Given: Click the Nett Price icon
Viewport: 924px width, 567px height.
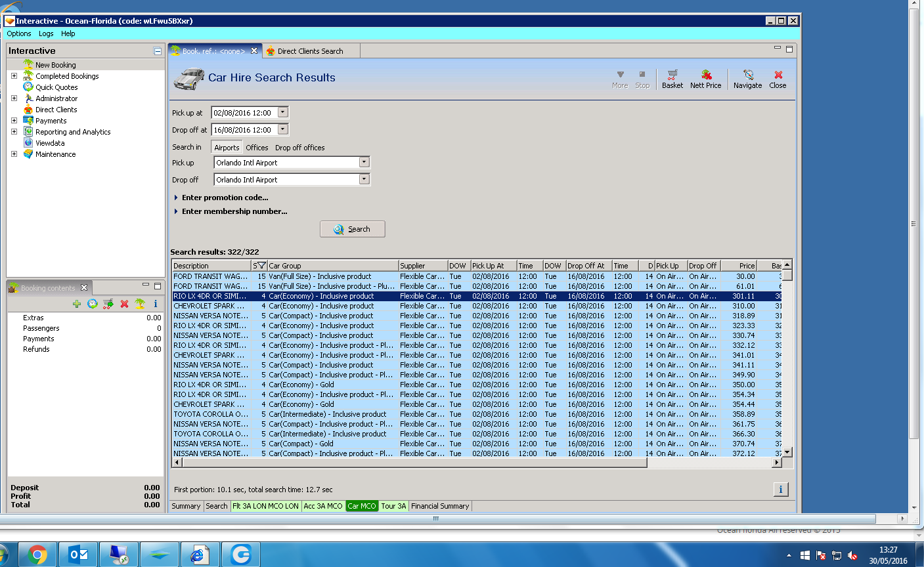Looking at the screenshot, I should 705,79.
